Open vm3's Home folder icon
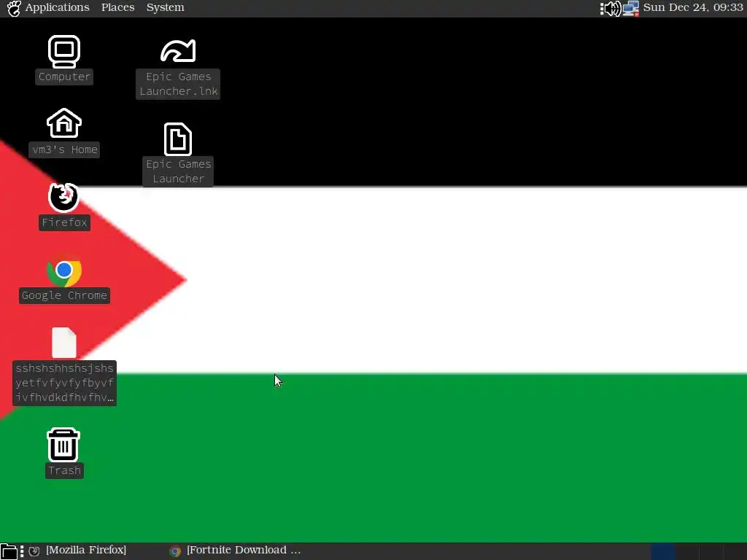The image size is (747, 560). click(x=64, y=123)
